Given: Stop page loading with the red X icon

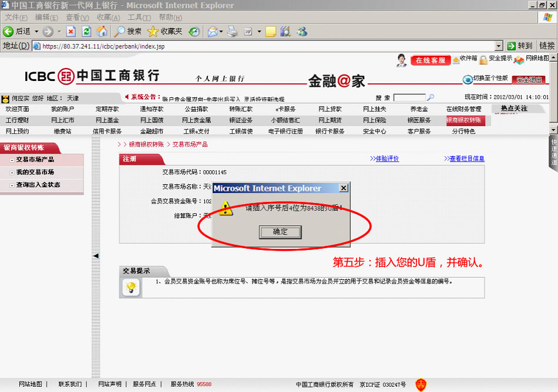Looking at the screenshot, I should (71, 32).
